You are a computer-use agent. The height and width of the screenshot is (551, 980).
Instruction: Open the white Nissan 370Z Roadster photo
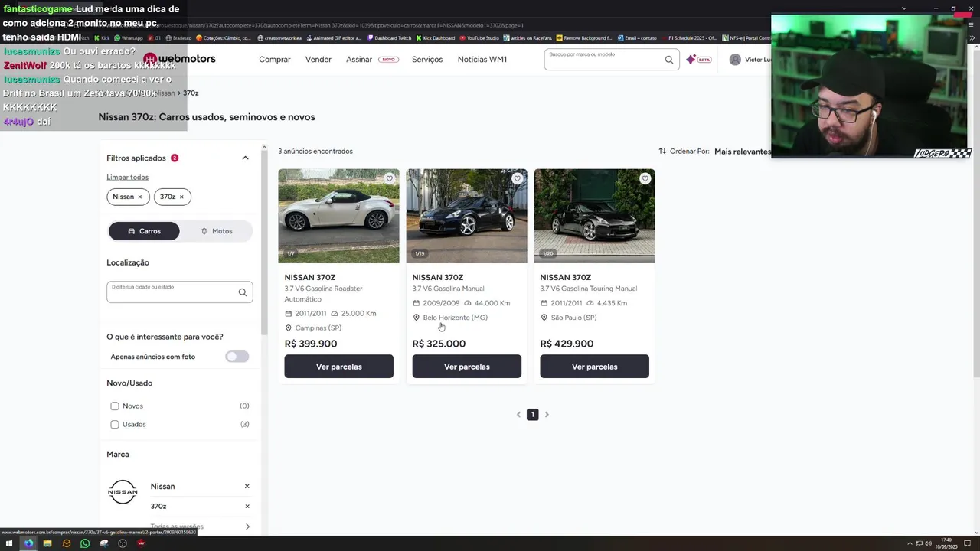pos(339,216)
